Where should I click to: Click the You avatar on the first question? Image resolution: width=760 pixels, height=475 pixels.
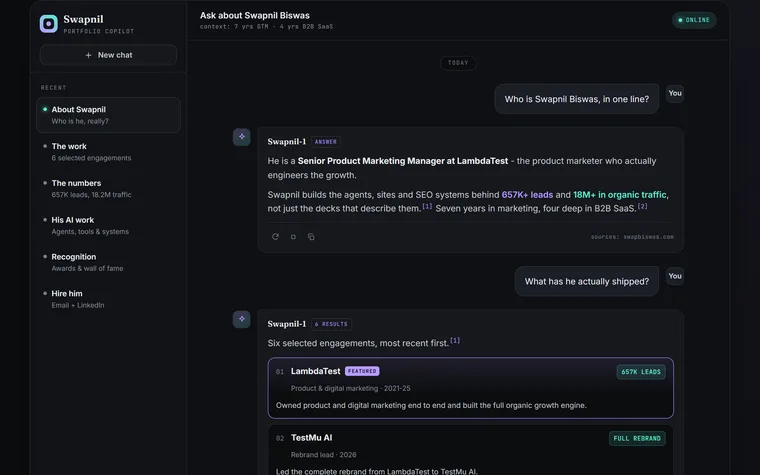coord(675,93)
